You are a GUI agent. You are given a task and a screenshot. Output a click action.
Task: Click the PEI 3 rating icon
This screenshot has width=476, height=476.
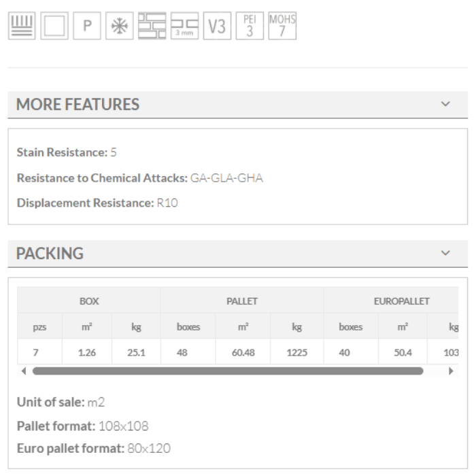pyautogui.click(x=249, y=27)
